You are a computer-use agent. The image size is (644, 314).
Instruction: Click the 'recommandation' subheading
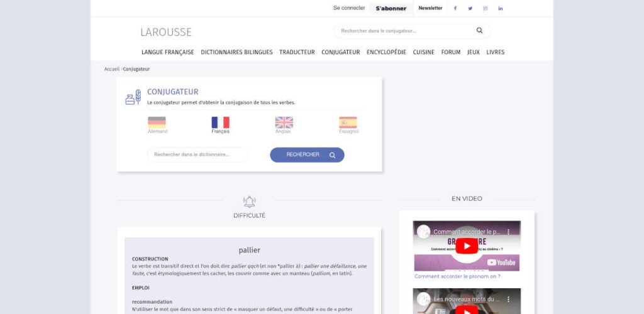[152, 301]
